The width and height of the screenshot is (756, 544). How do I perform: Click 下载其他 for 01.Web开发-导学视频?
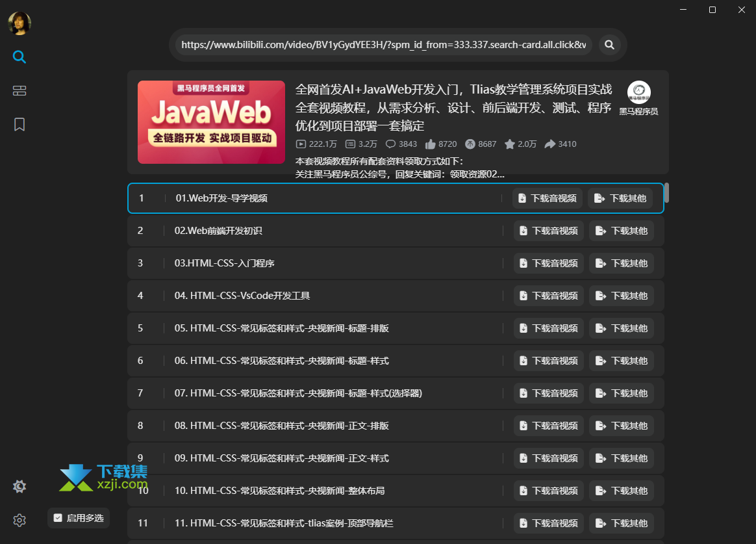point(620,198)
